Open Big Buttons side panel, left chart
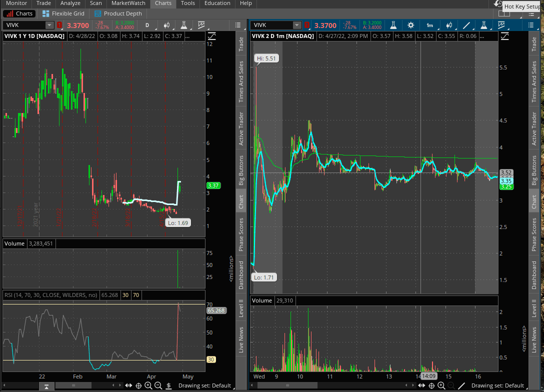Viewport: 544px width, 392px height. [241, 170]
